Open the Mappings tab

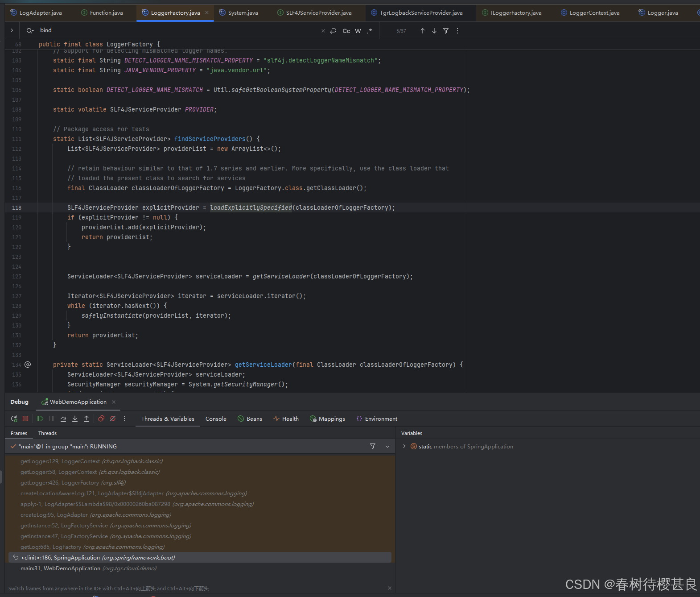tap(327, 419)
